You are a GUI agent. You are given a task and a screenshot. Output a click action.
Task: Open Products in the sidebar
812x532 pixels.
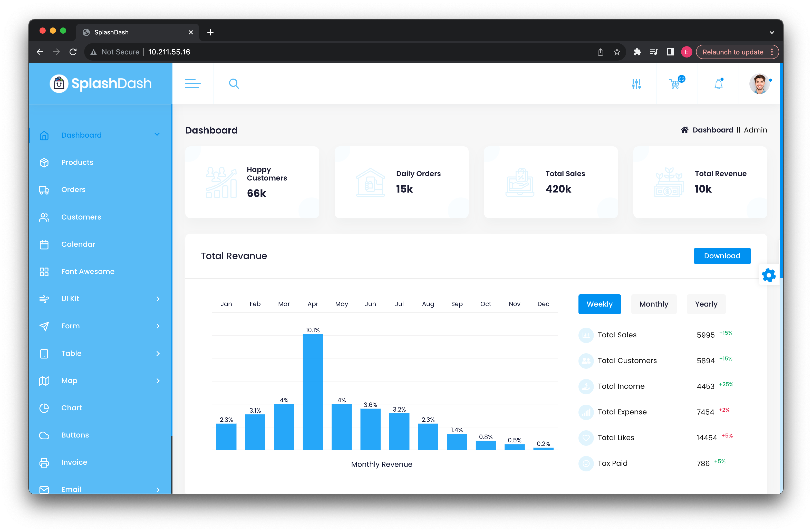pyautogui.click(x=77, y=163)
